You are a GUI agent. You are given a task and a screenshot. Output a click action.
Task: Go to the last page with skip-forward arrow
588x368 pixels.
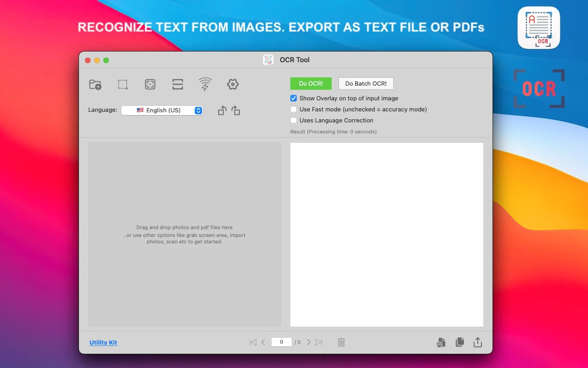pyautogui.click(x=319, y=342)
